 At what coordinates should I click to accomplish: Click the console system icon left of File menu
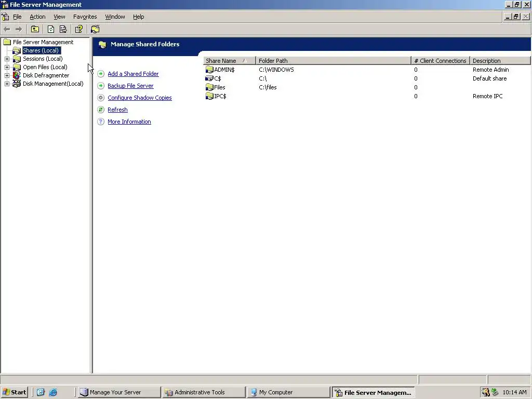pos(5,17)
